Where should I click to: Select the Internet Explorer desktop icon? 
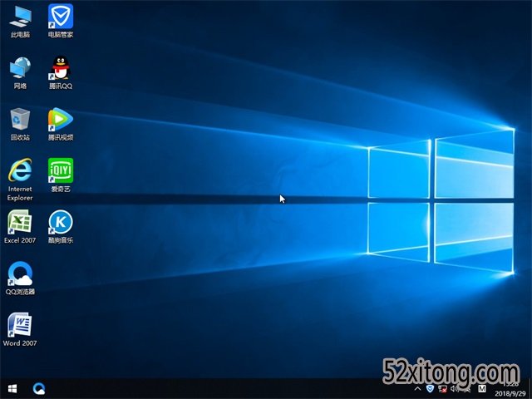tap(20, 180)
